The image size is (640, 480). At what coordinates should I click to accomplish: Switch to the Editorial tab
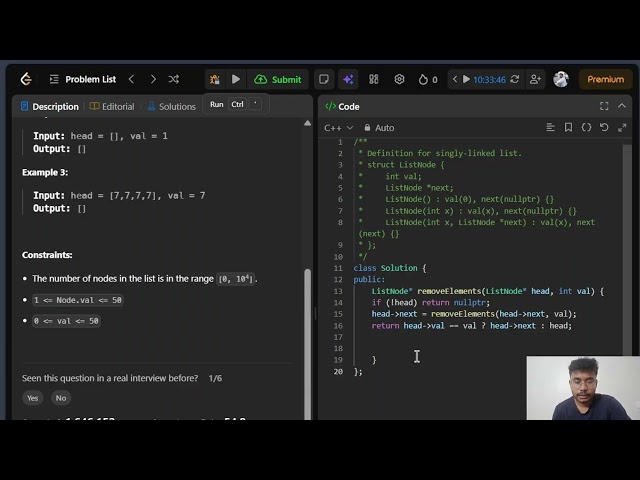pos(112,107)
